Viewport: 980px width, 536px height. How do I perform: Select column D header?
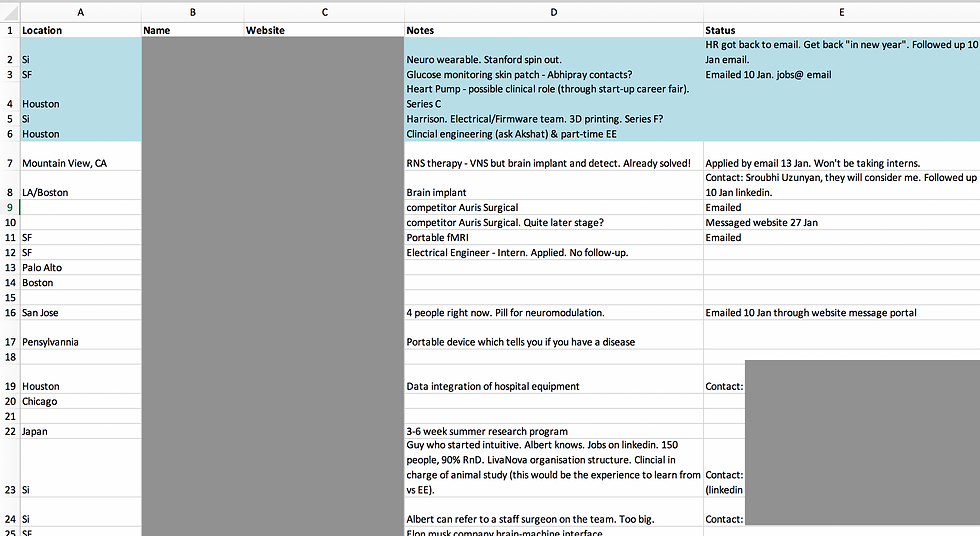coord(554,12)
